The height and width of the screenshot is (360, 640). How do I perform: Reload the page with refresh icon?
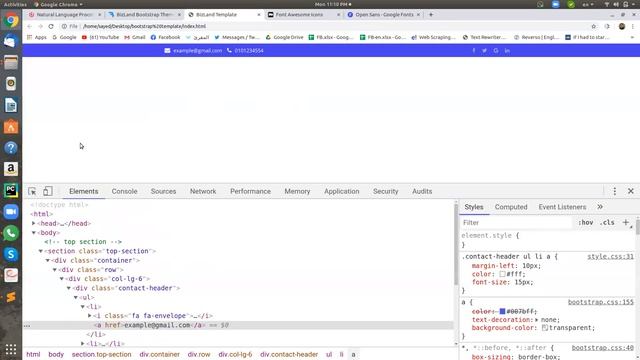[51, 26]
